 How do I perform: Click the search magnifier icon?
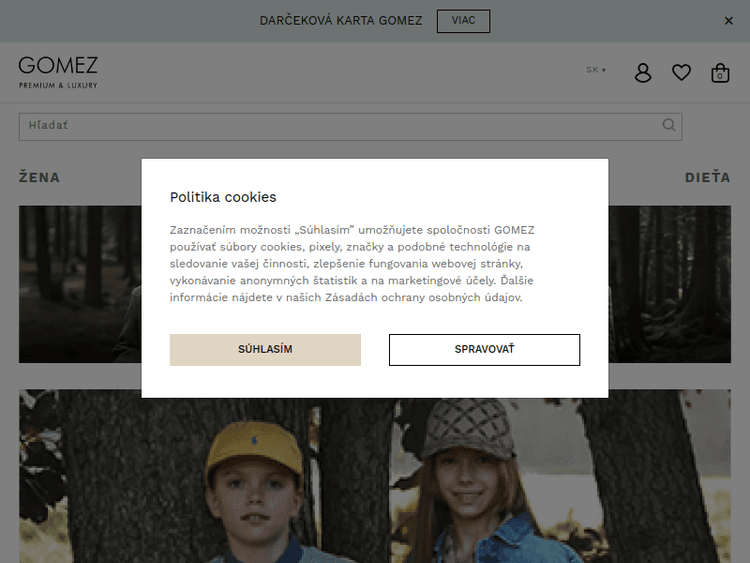669,125
